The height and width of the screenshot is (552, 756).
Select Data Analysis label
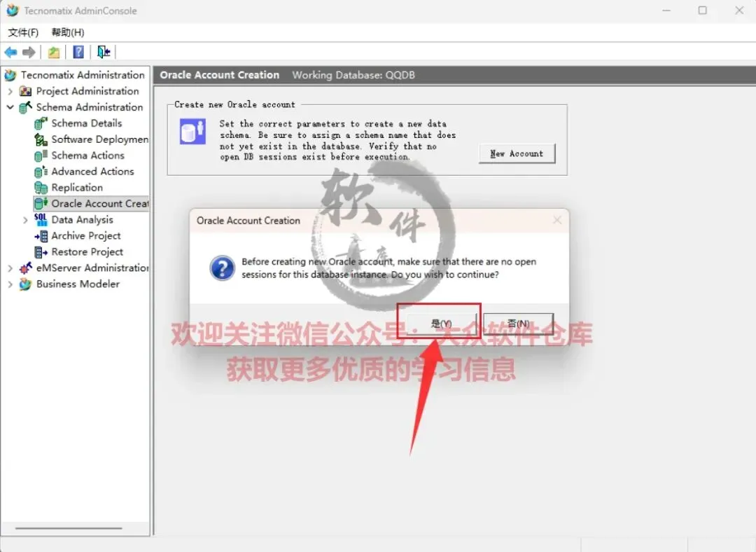click(83, 219)
